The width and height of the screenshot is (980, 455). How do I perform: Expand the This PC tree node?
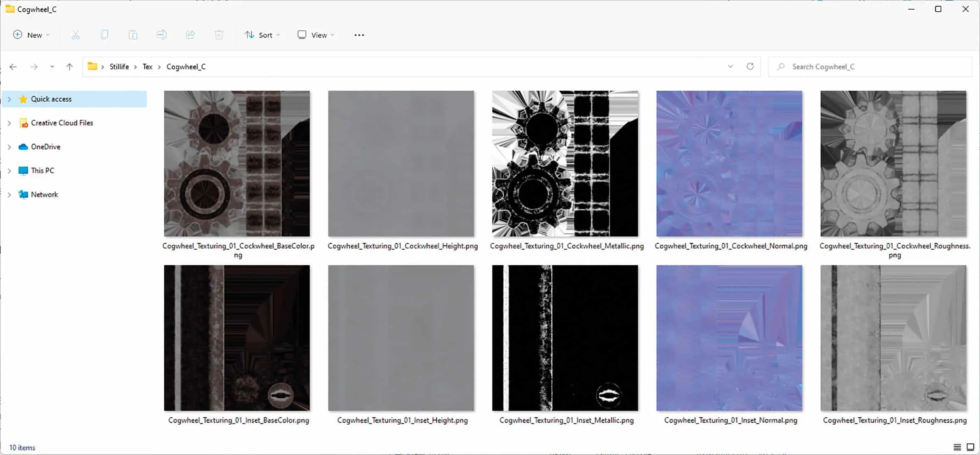[9, 171]
